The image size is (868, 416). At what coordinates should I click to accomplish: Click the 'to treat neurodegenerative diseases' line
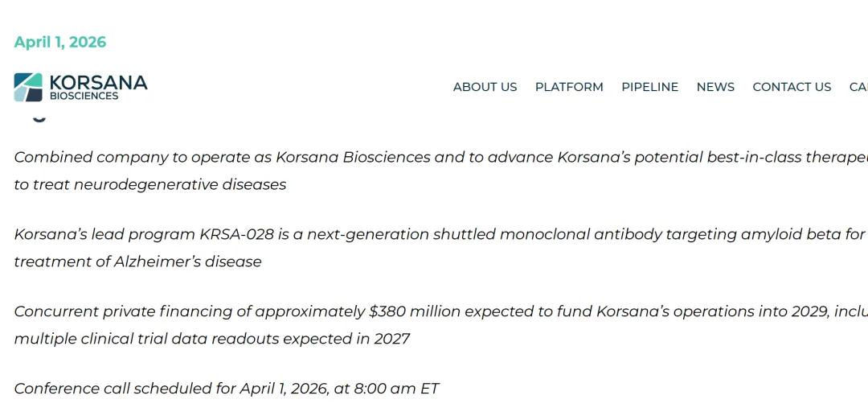tap(150, 184)
